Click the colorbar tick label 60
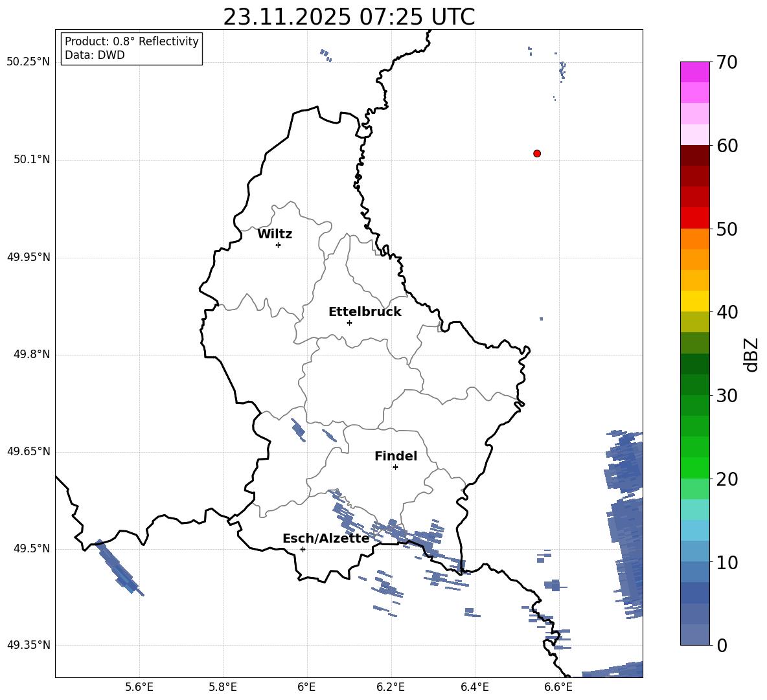 pos(727,146)
